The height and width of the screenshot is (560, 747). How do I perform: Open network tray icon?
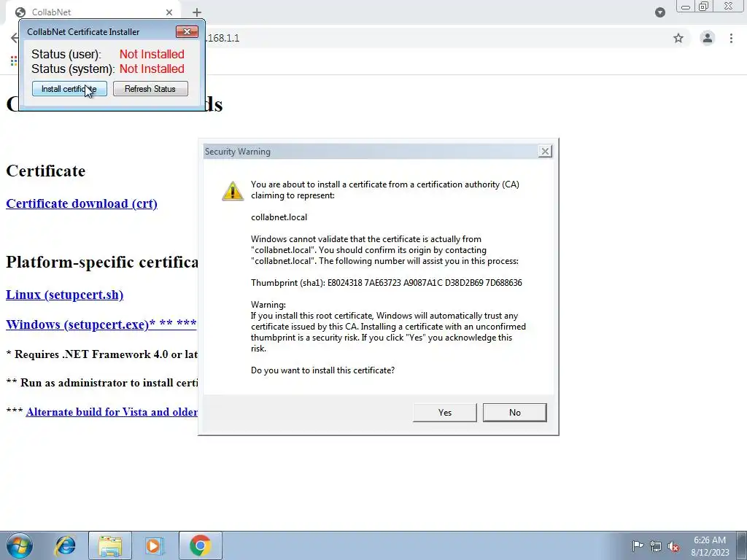[656, 546]
